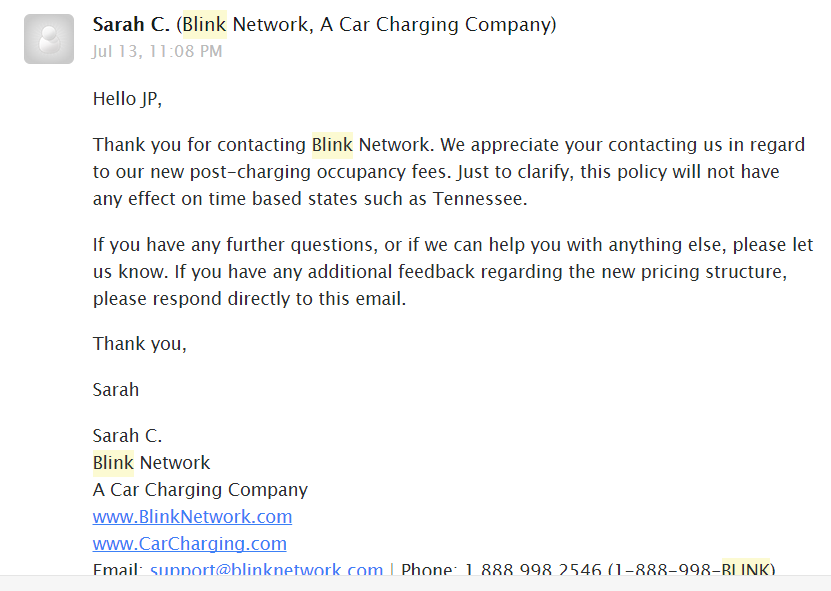Click highlighted Blink in the sender header
Viewport: 831px width, 591px height.
point(205,24)
